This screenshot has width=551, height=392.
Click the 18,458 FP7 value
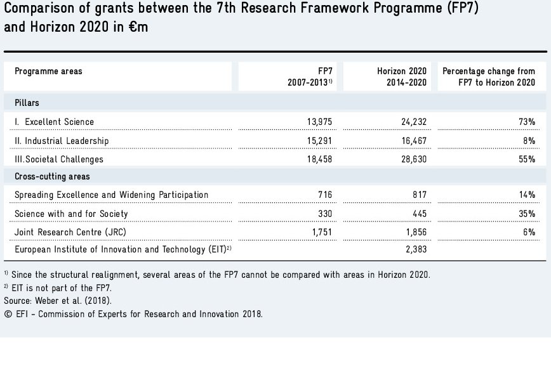click(x=319, y=159)
